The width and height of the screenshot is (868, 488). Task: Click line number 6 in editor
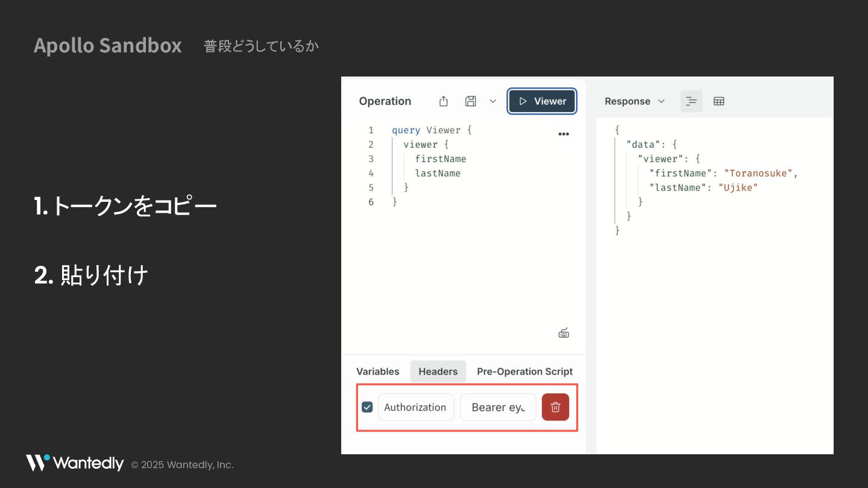tap(371, 202)
